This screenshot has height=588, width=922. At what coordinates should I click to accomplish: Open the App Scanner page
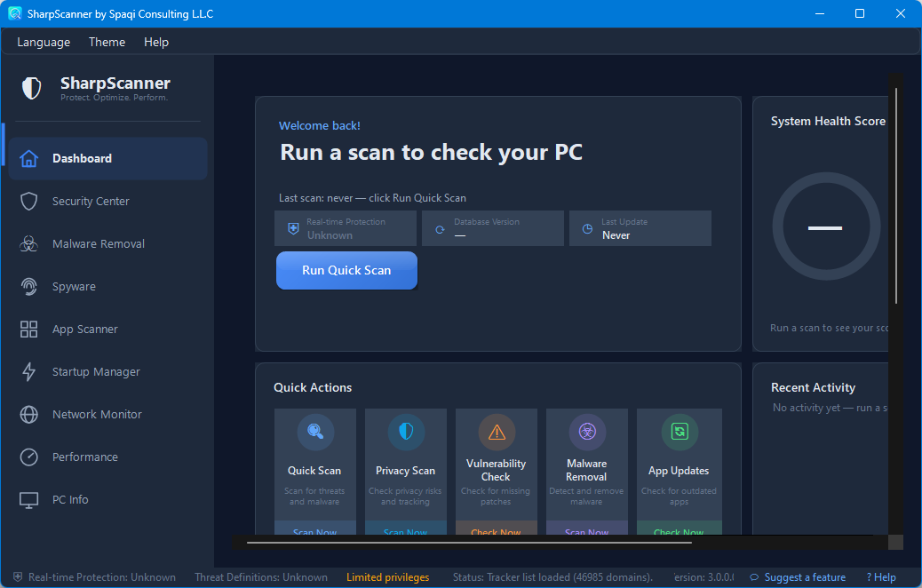click(x=107, y=329)
